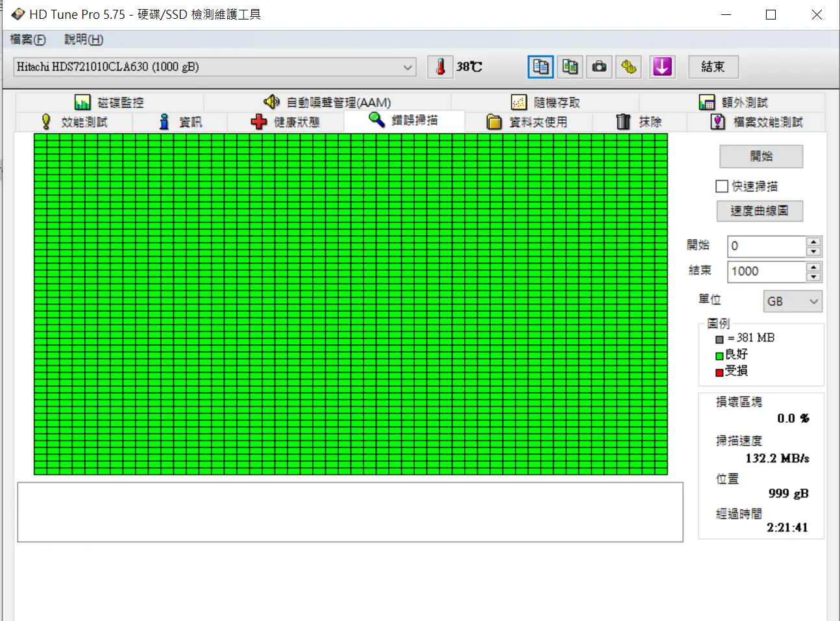Click the green block scan map
The image size is (840, 621).
351,304
